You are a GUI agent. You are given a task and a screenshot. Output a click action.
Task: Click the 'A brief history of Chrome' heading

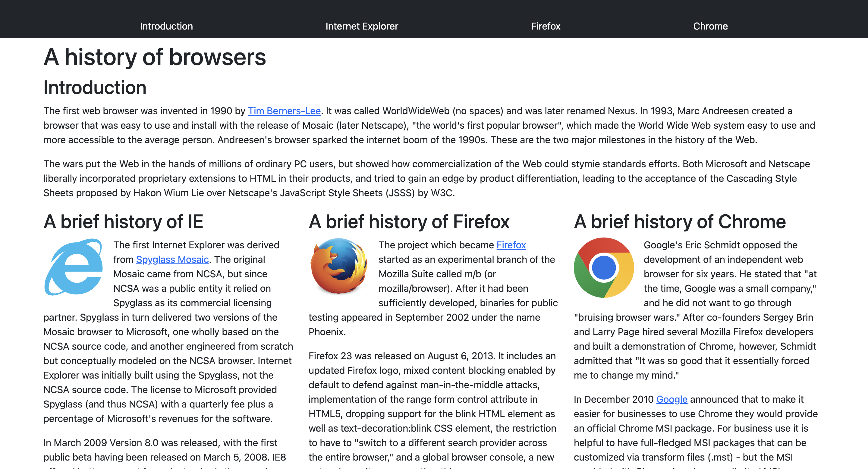pyautogui.click(x=680, y=222)
